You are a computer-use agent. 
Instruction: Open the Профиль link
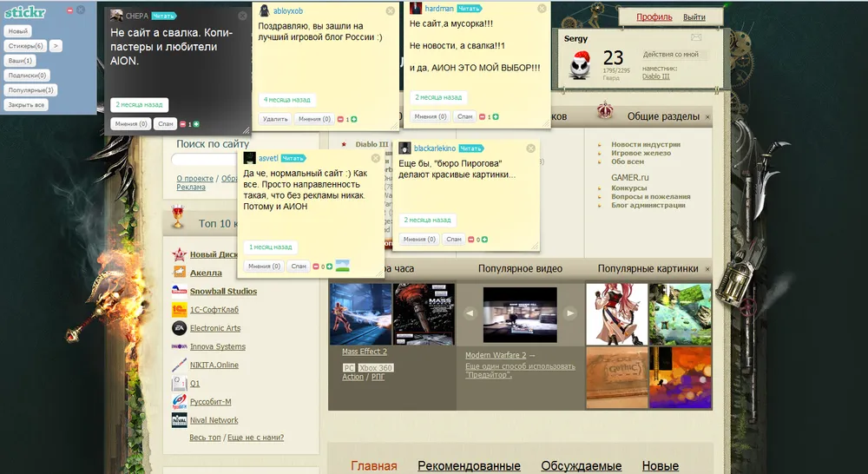[x=654, y=17]
